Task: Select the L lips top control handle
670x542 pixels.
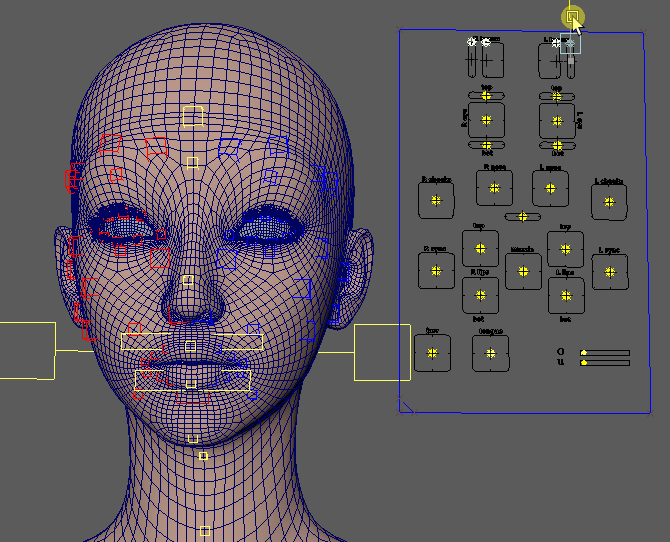Action: 565,247
